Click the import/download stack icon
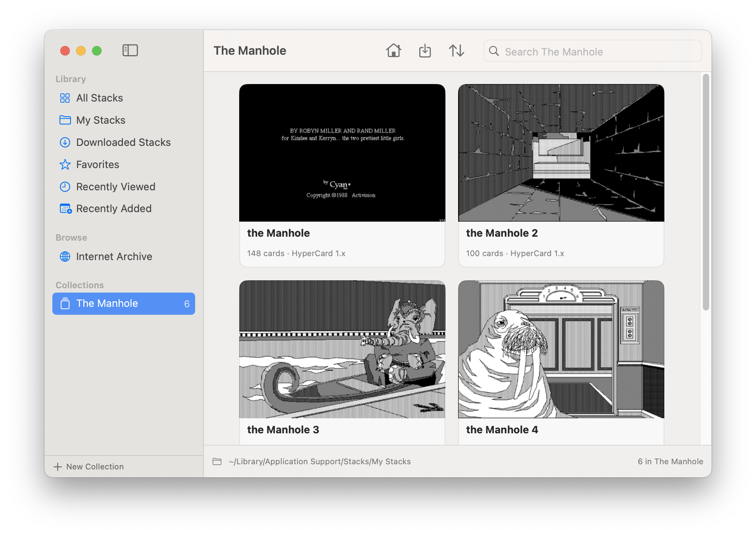756x536 pixels. [425, 51]
